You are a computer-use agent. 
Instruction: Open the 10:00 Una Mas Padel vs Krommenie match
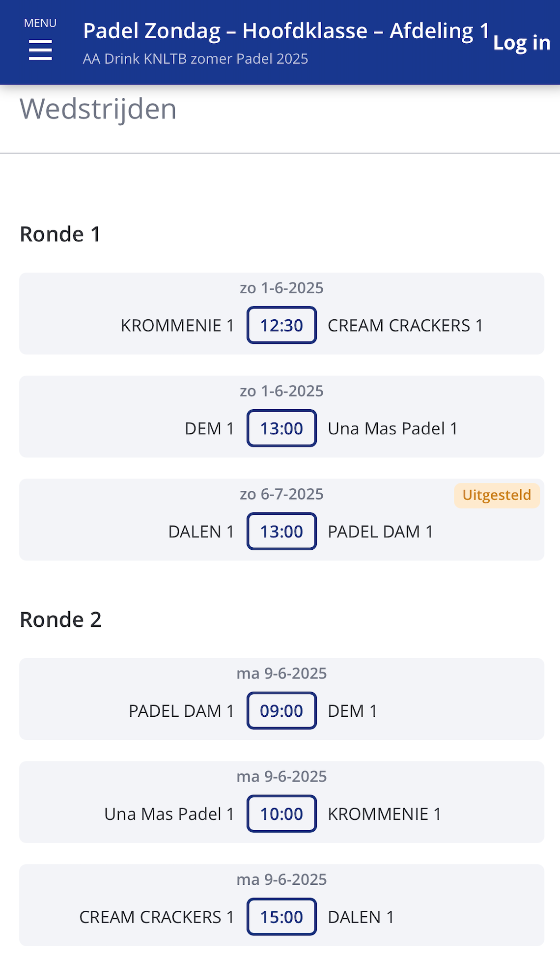coord(281,814)
